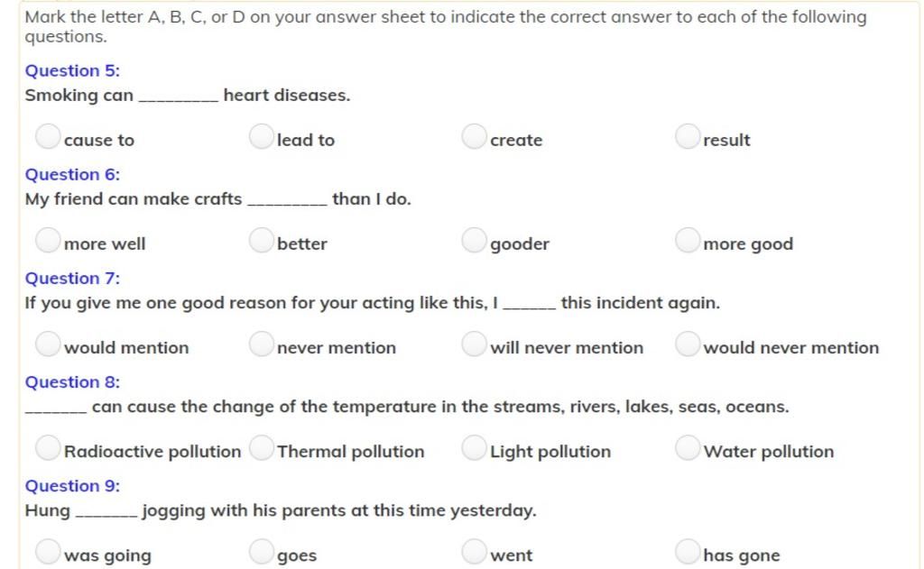The width and height of the screenshot is (924, 569).
Task: Select 'has gone' answer option
Action: click(x=687, y=552)
